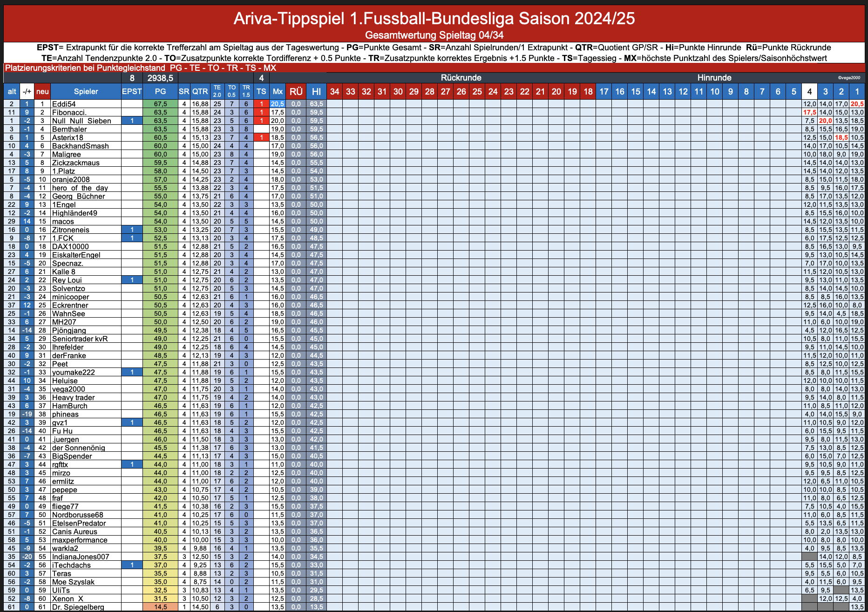Click matchday 34 column header

(334, 91)
